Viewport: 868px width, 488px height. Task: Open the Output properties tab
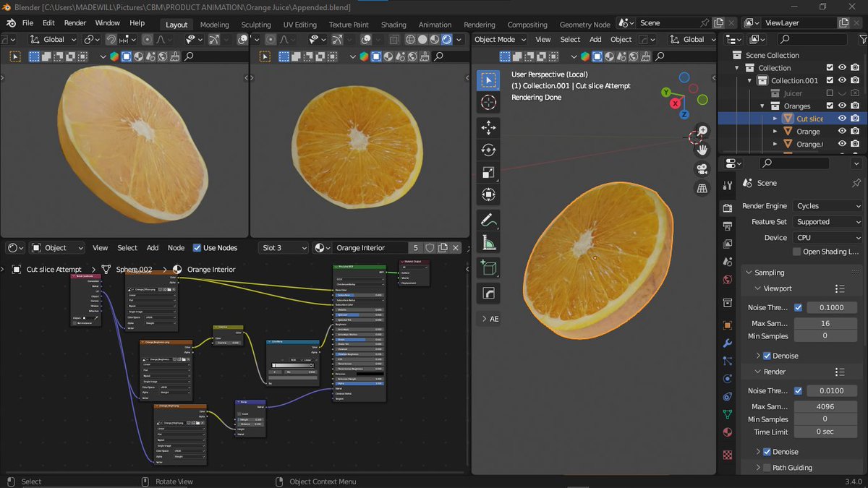[728, 226]
